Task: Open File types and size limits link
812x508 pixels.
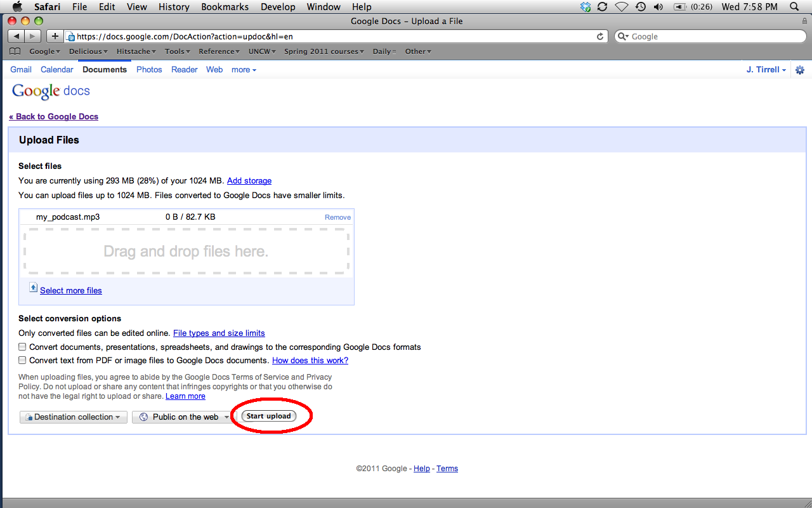Action: tap(219, 333)
